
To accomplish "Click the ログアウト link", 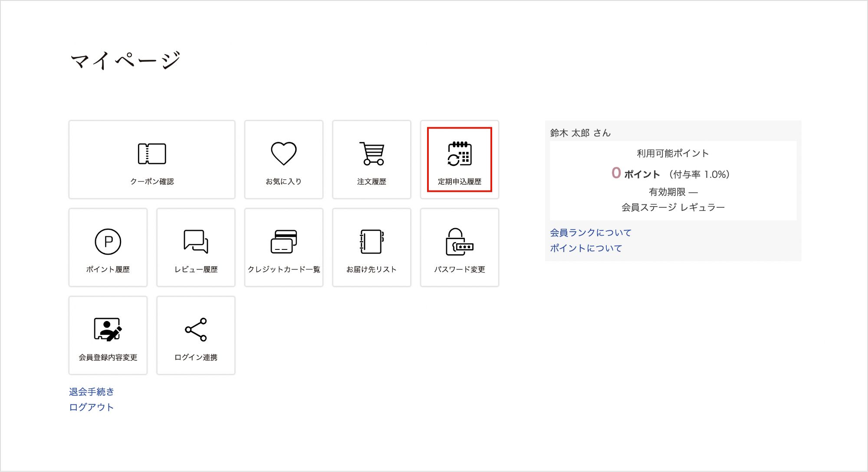I will 92,407.
